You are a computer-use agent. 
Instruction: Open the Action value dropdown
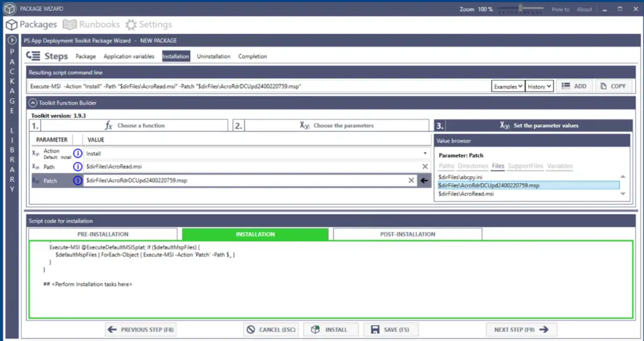tap(425, 154)
